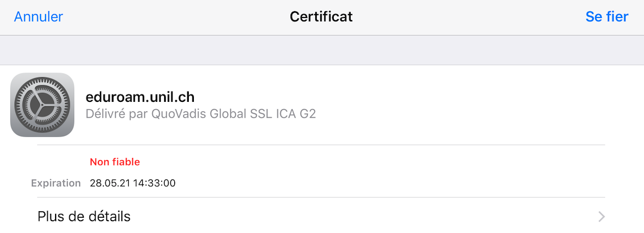Click the Expiration label
Image resolution: width=644 pixels, height=233 pixels.
(x=56, y=183)
